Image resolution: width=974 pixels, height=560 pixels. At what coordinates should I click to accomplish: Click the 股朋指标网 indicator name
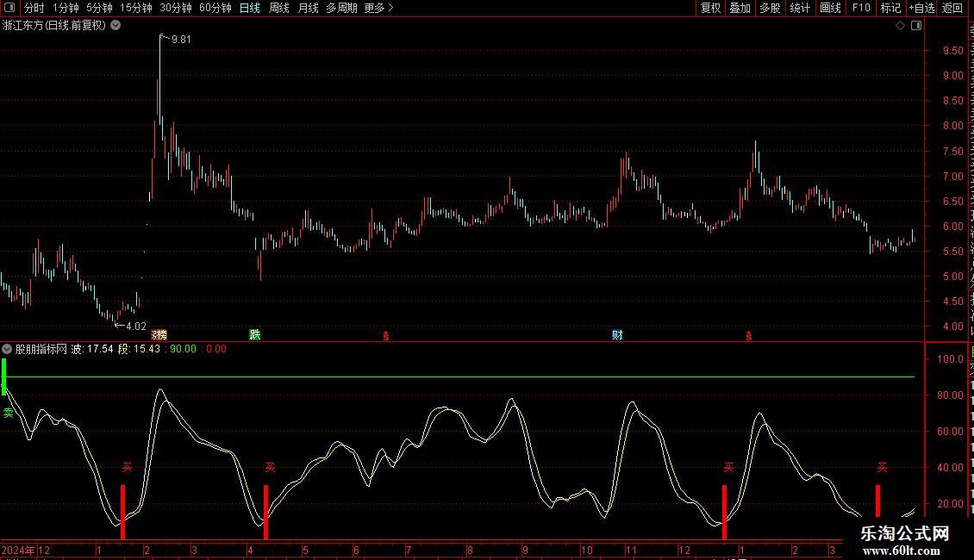pos(41,349)
